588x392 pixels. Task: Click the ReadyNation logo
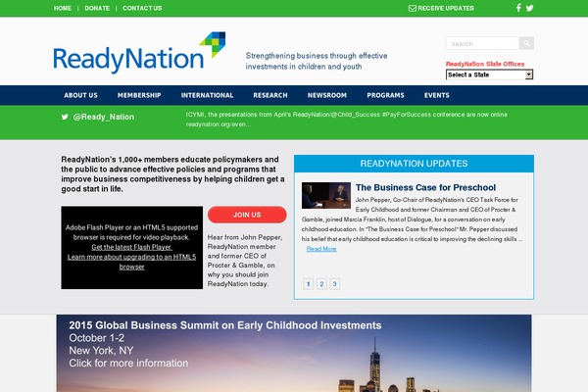tap(139, 52)
